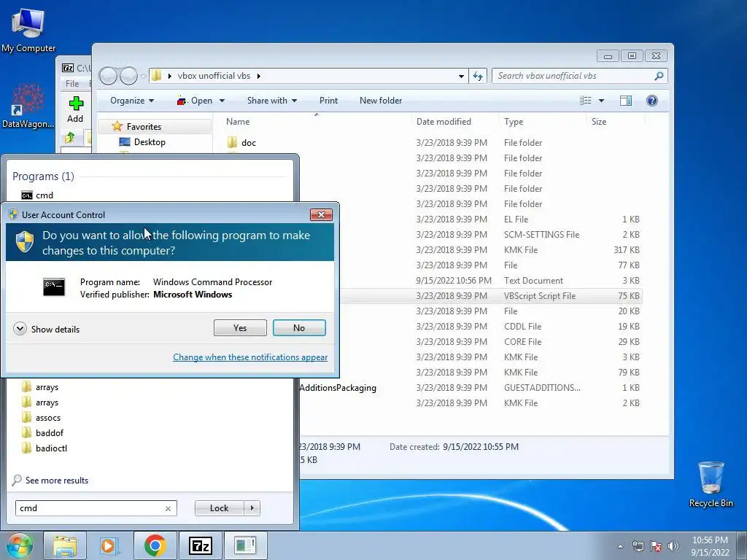Click the Lock button
Image resolution: width=747 pixels, height=560 pixels.
(219, 508)
